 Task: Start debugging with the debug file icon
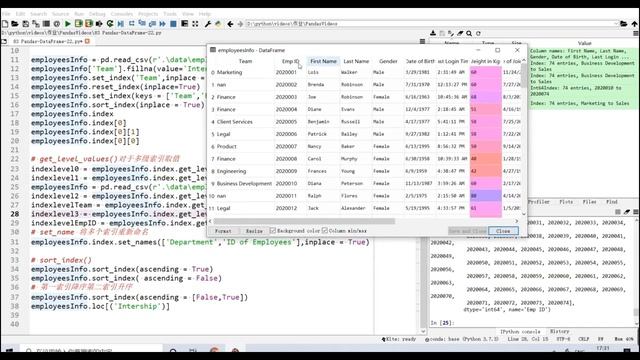pyautogui.click(x=121, y=24)
